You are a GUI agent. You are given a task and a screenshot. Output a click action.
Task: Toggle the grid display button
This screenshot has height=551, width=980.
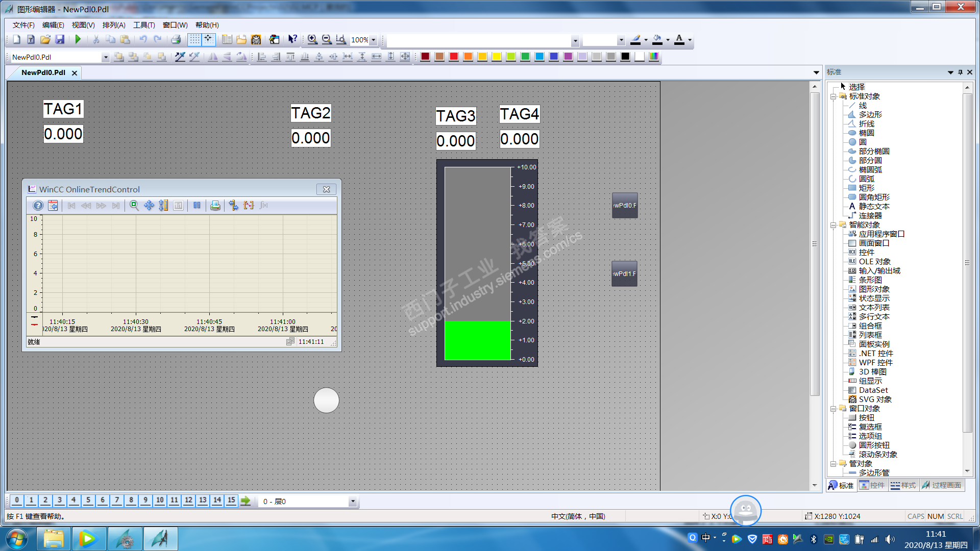pyautogui.click(x=194, y=39)
